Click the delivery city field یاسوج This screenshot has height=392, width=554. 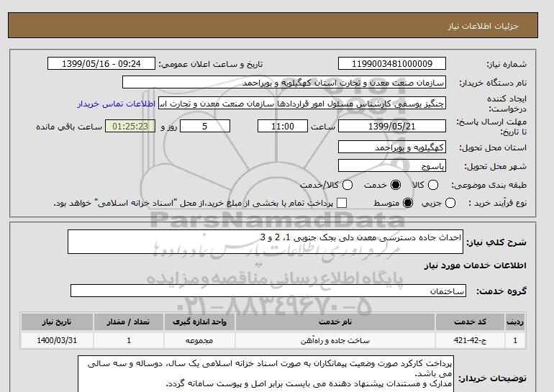coord(392,165)
